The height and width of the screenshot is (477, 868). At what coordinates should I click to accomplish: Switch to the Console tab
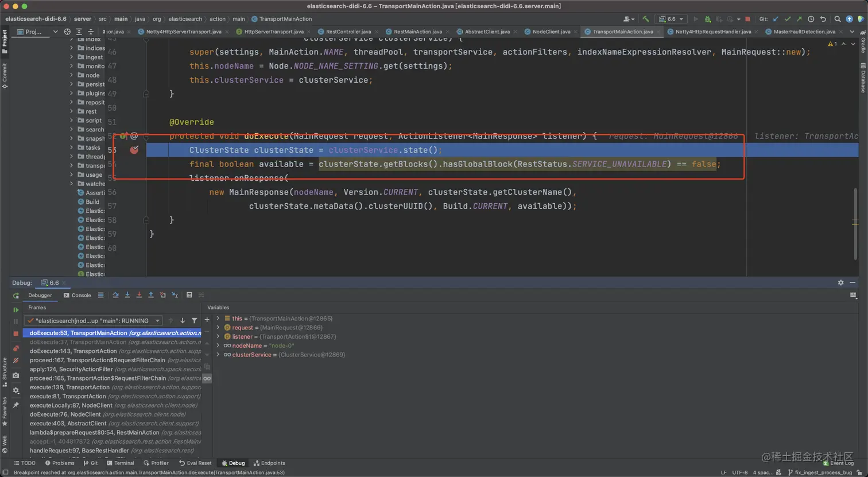click(x=77, y=295)
